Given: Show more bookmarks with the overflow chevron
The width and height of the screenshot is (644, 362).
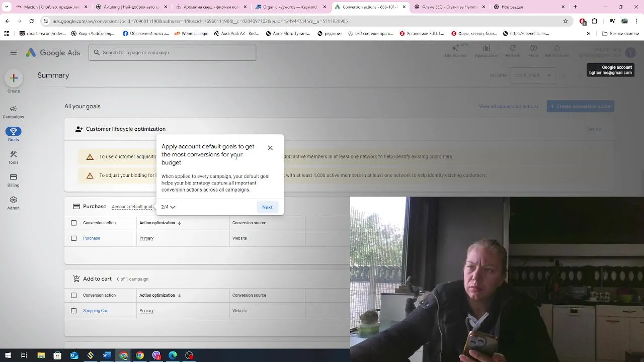Looking at the screenshot, I should click(x=588, y=33).
